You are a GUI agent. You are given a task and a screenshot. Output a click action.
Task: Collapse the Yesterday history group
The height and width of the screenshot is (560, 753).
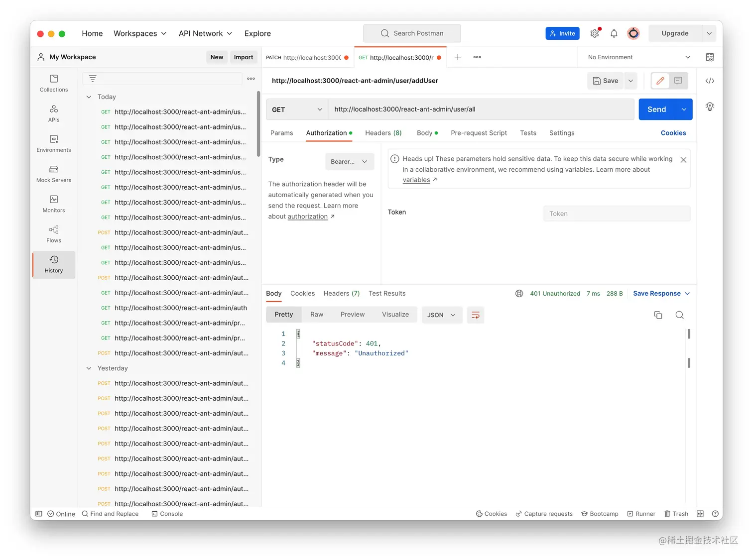pos(89,368)
